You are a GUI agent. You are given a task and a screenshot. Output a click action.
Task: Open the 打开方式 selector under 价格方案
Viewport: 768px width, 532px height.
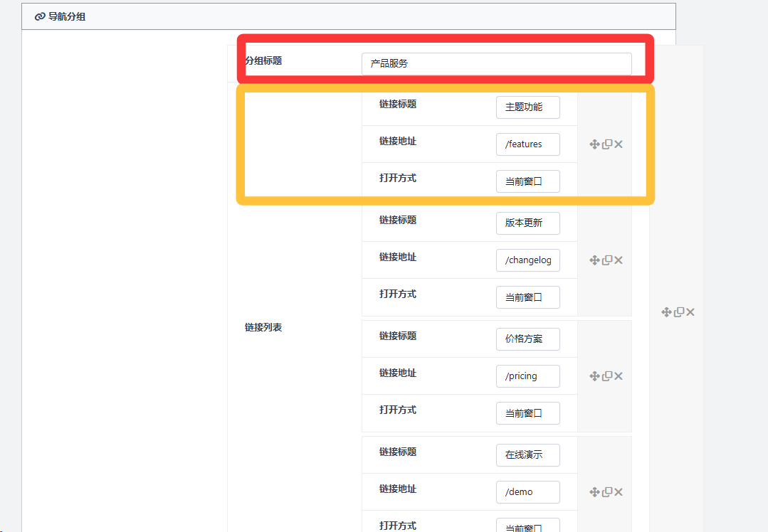(528, 413)
